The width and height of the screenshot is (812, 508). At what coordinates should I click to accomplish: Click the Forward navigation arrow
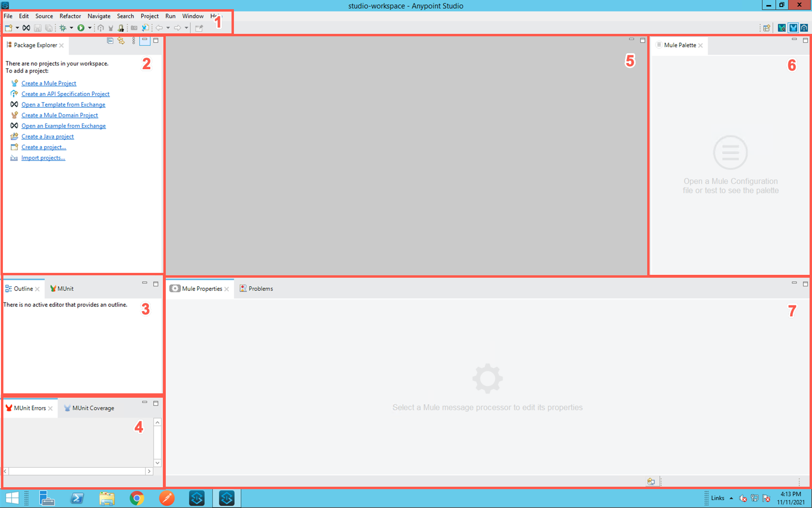pos(177,28)
